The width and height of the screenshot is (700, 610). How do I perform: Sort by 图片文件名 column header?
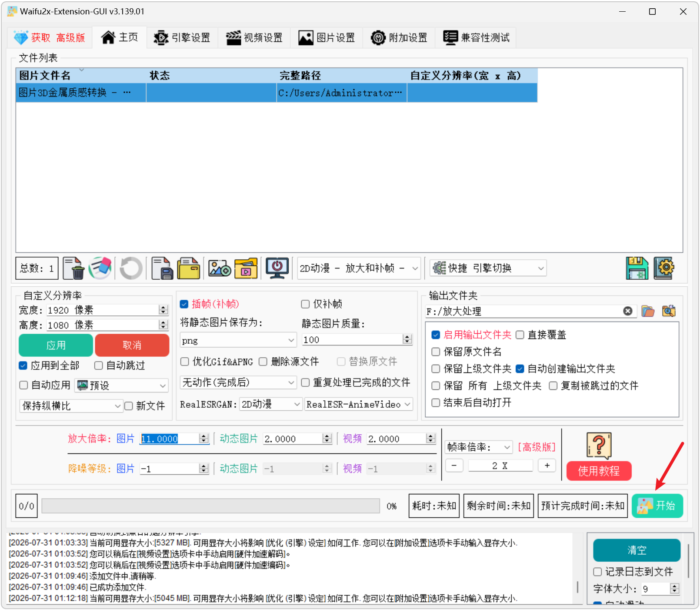coord(81,75)
